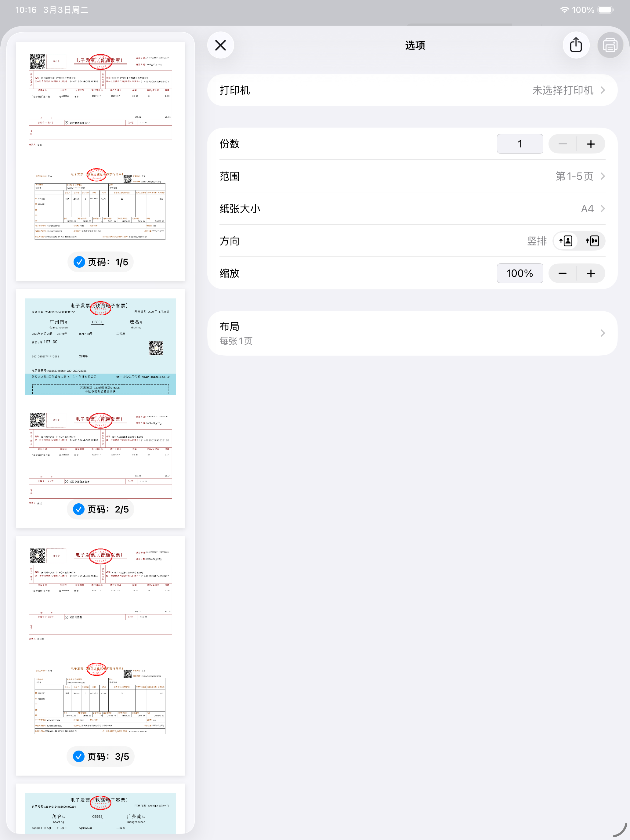
Task: Tap the 100% zoom value field
Action: [x=520, y=273]
